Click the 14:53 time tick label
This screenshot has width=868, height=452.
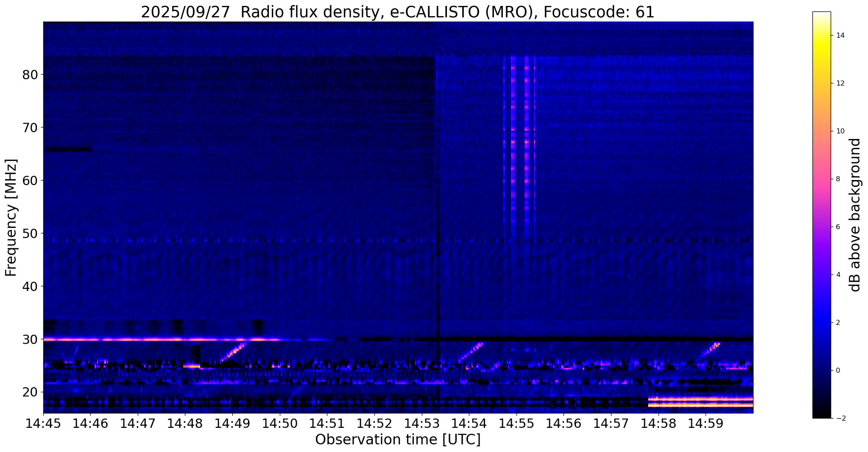tap(421, 423)
